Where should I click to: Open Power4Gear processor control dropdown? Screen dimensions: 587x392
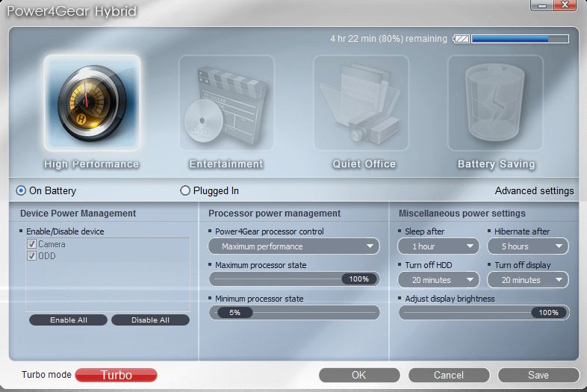click(294, 246)
